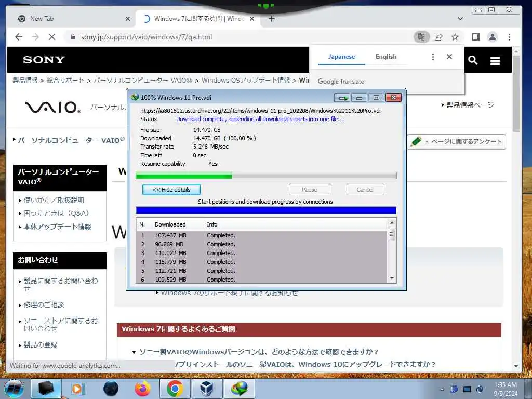Open 製品の登録 link
The width and height of the screenshot is (532, 399).
40,345
